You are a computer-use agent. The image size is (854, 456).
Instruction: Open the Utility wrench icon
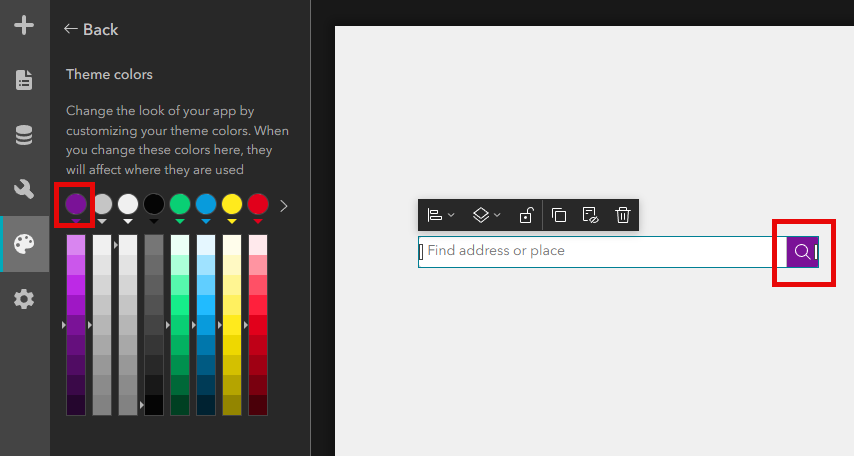pos(24,189)
